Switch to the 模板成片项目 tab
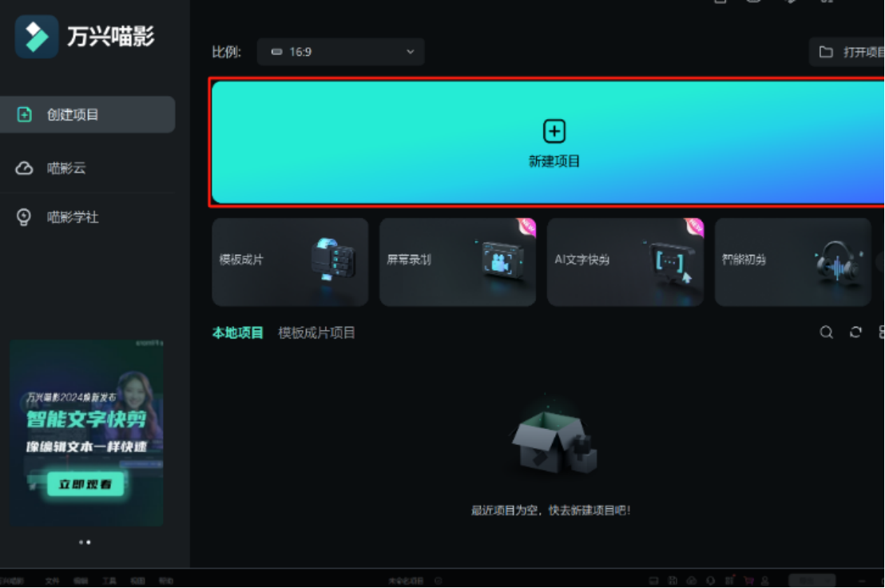This screenshot has width=885, height=588. [x=319, y=332]
